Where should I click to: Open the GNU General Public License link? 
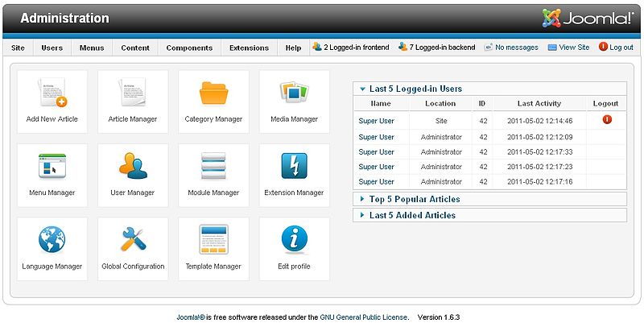point(364,317)
